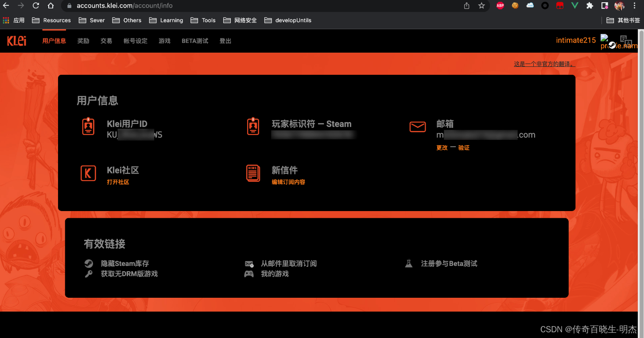Open 我的游戏 link

coord(275,274)
